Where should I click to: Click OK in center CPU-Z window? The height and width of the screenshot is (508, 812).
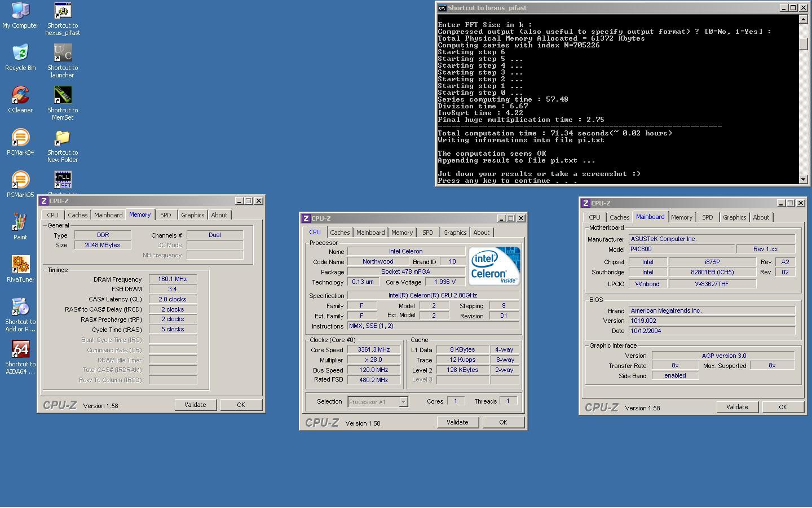tap(503, 422)
